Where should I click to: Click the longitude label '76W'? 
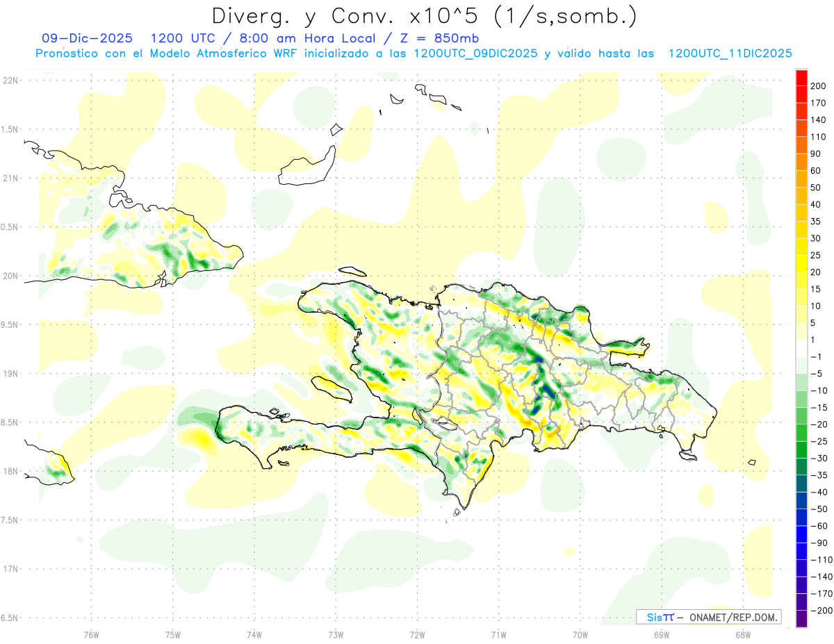pos(91,634)
